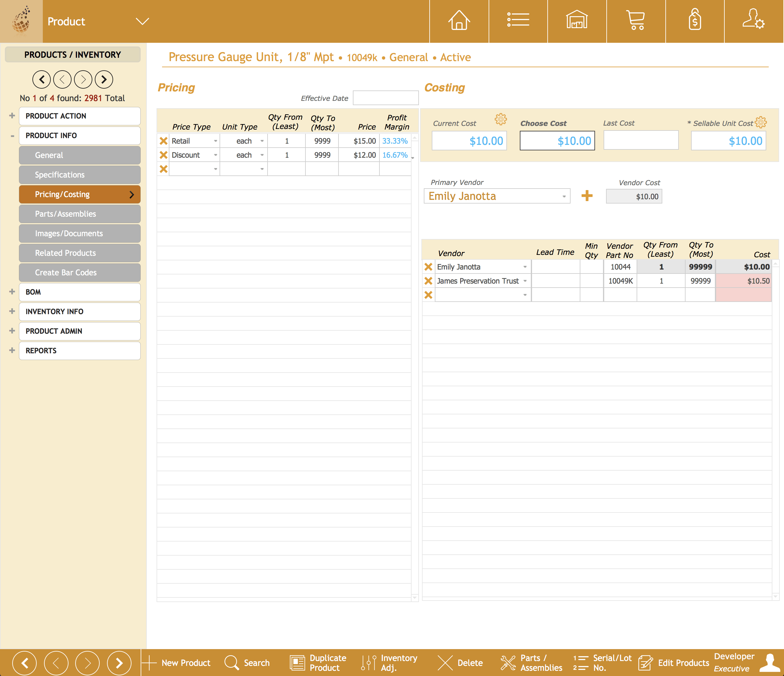Delete the Retail price row
Image resolution: width=784 pixels, height=676 pixels.
[x=164, y=141]
